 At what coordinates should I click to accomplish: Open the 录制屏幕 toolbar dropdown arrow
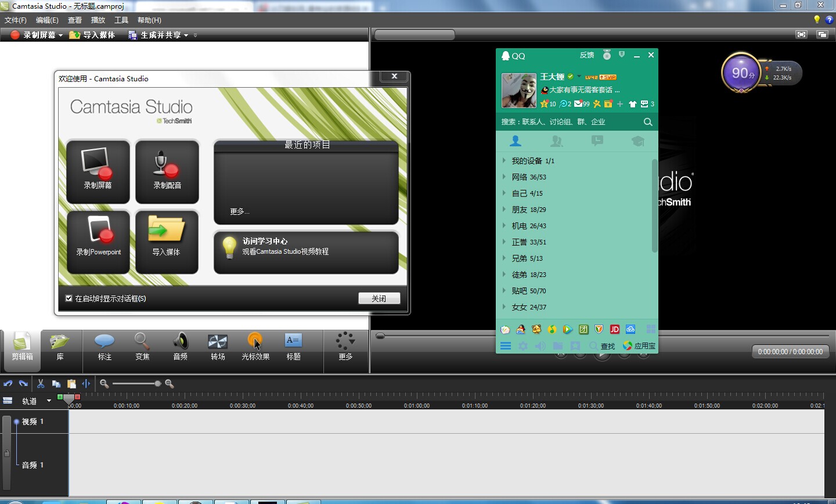(60, 35)
